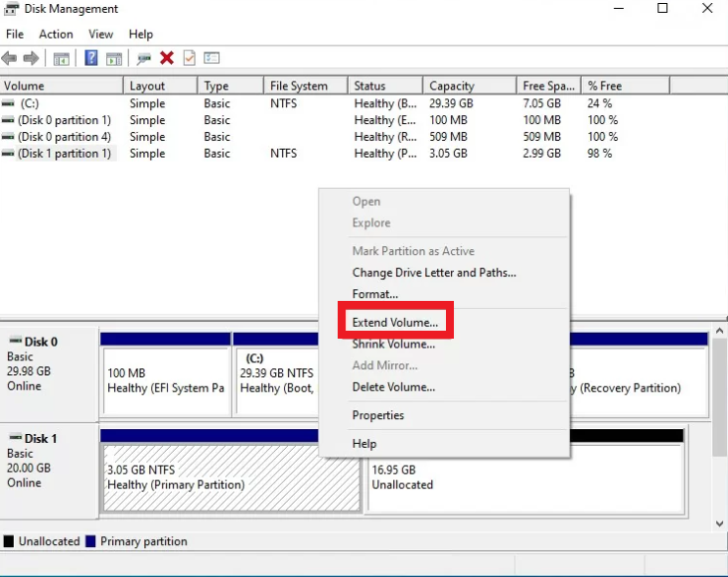Open the Help menu in menu bar
This screenshot has width=728, height=577.
141,34
